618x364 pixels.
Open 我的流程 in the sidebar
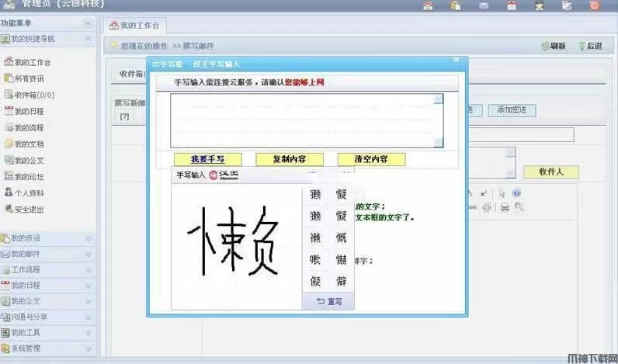(23, 127)
